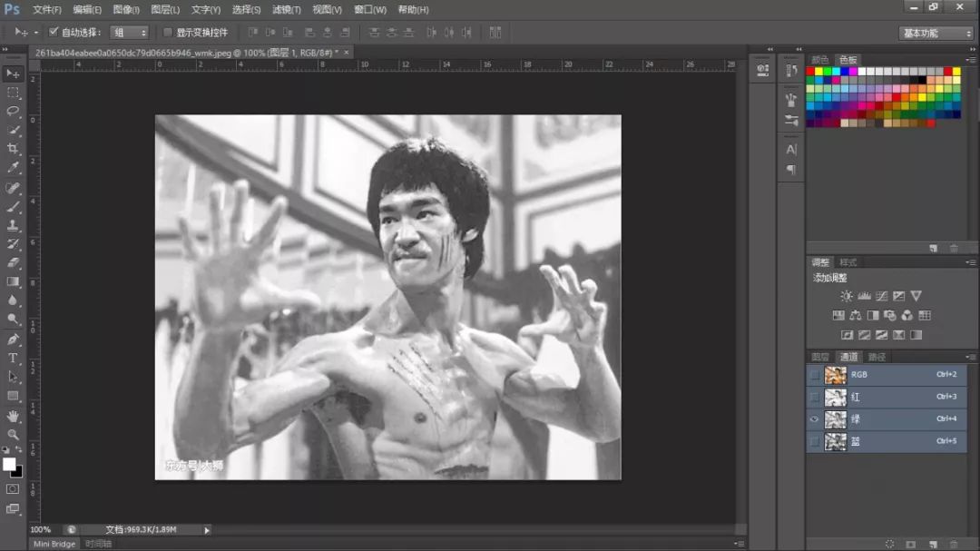Select the Crop tool
Image resolution: width=980 pixels, height=551 pixels.
[13, 149]
